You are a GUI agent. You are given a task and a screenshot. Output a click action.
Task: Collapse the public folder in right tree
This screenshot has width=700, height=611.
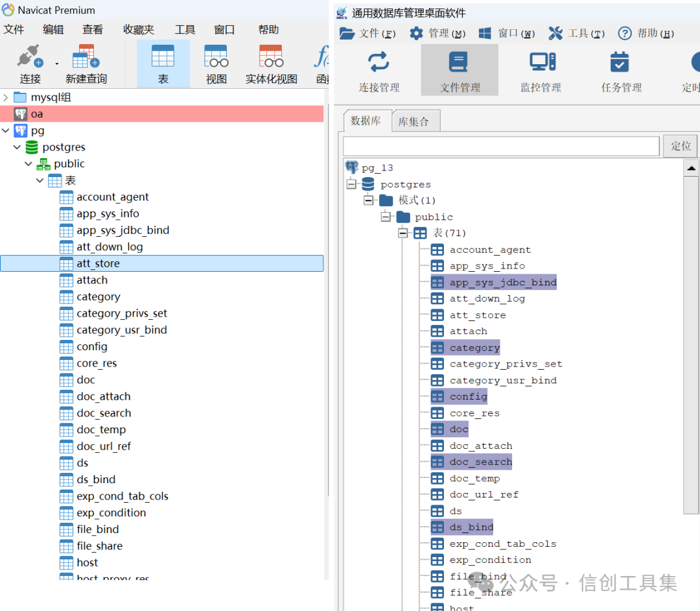tap(386, 217)
